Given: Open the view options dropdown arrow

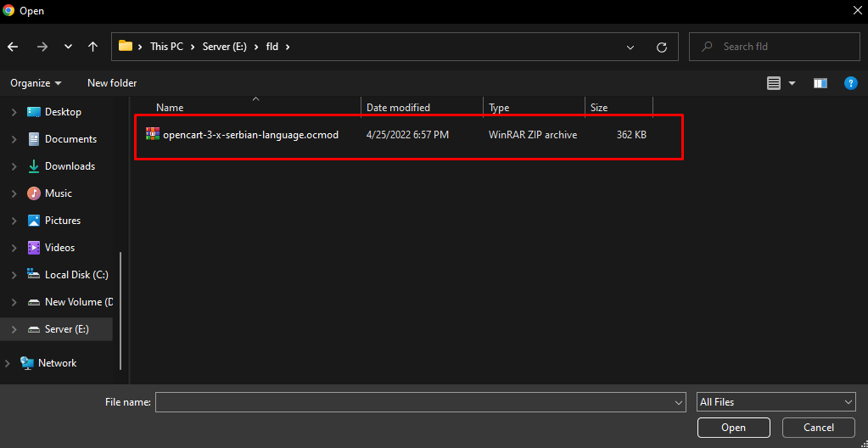Looking at the screenshot, I should pos(792,83).
